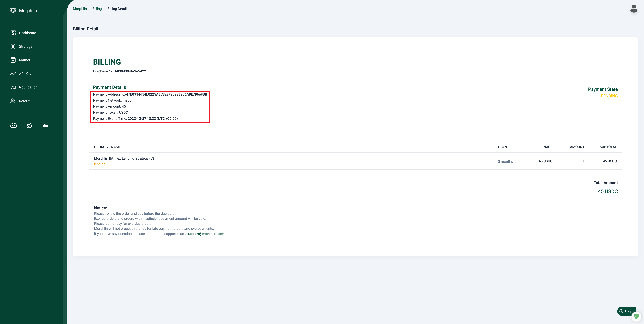The height and width of the screenshot is (324, 644).
Task: Click the purchase number b839d304fa3e5422
Action: 130,71
